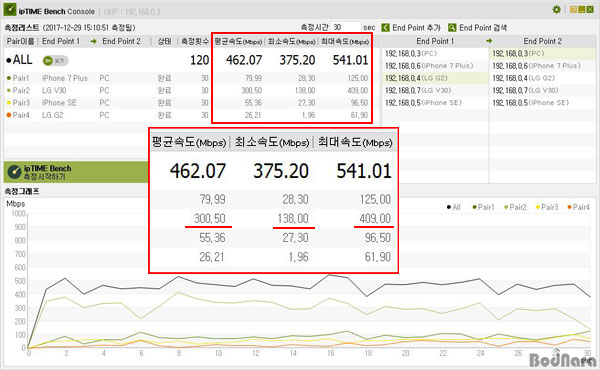
Task: Toggle Pair4 series in graph legend
Action: 579,207
